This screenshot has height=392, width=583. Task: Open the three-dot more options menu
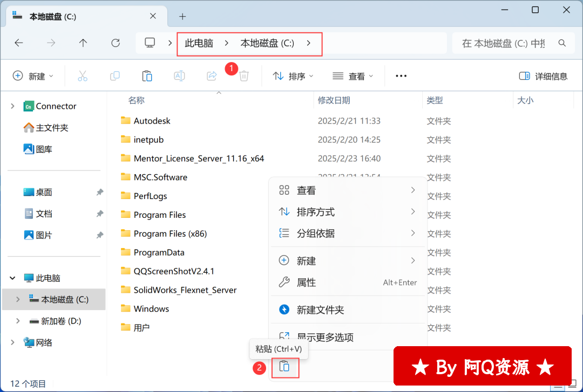pyautogui.click(x=401, y=76)
